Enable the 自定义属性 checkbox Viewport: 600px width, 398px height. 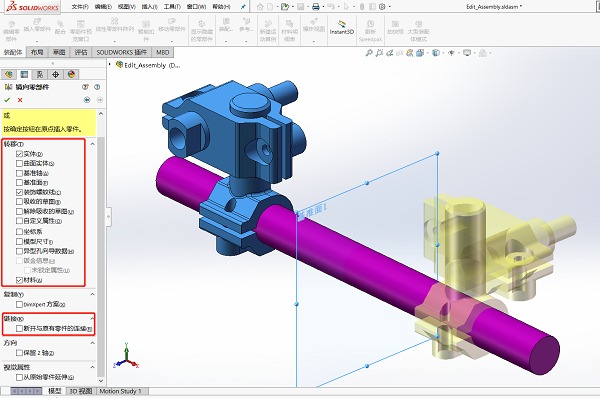[20, 221]
